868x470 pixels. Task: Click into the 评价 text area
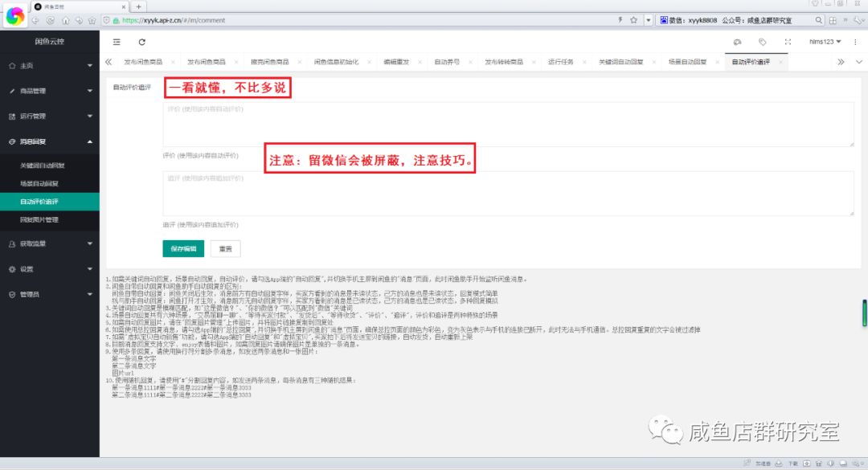(508, 124)
